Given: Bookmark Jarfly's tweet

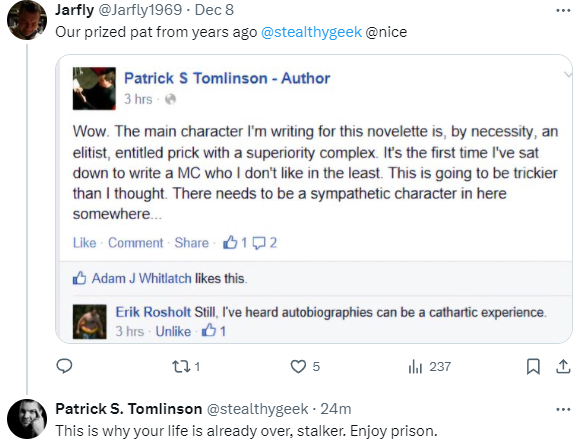Looking at the screenshot, I should point(533,366).
